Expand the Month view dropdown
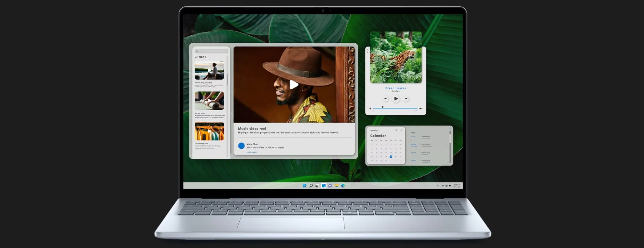The height and width of the screenshot is (248, 644). [374, 130]
